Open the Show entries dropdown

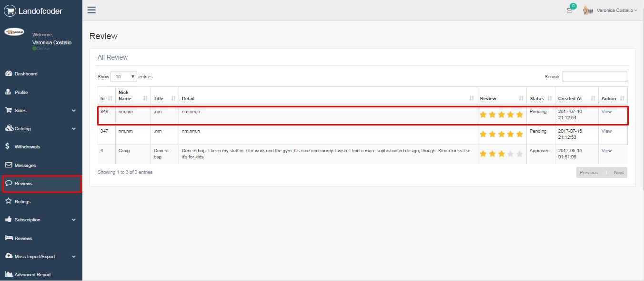click(123, 77)
